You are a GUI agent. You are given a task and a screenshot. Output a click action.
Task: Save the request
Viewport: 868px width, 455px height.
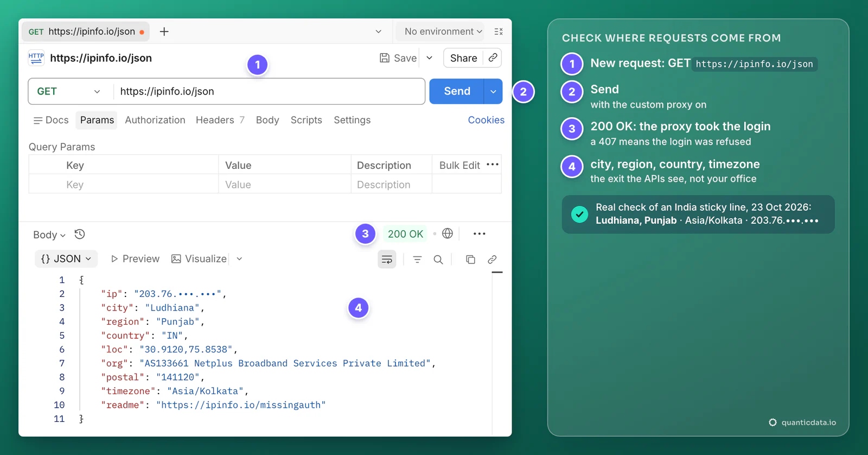coord(398,58)
